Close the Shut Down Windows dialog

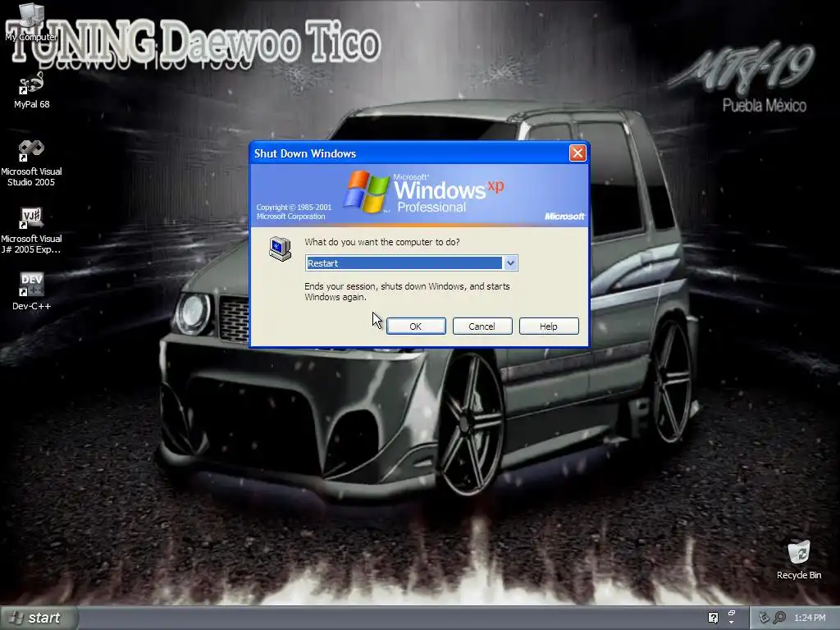[577, 153]
